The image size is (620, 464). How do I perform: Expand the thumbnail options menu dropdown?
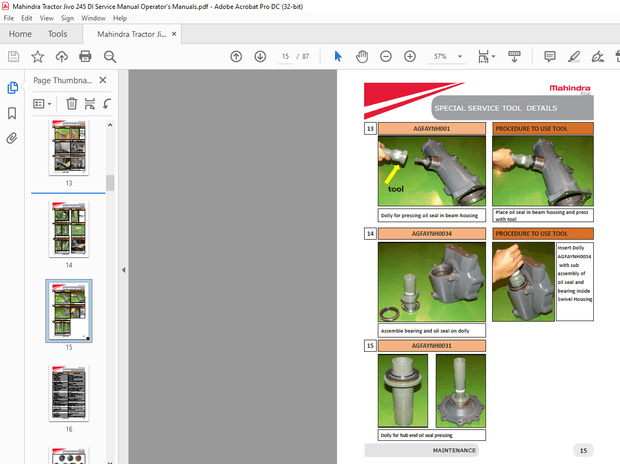(x=43, y=103)
